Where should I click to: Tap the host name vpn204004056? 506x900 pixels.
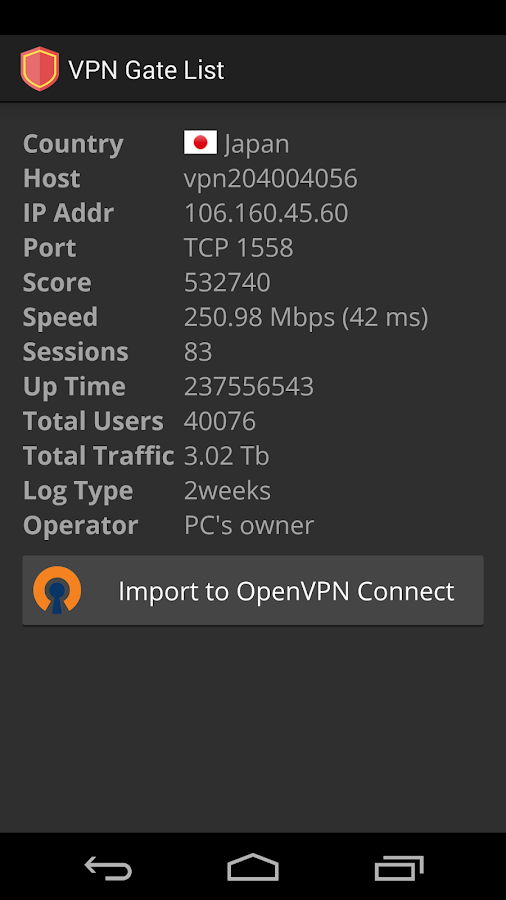271,179
